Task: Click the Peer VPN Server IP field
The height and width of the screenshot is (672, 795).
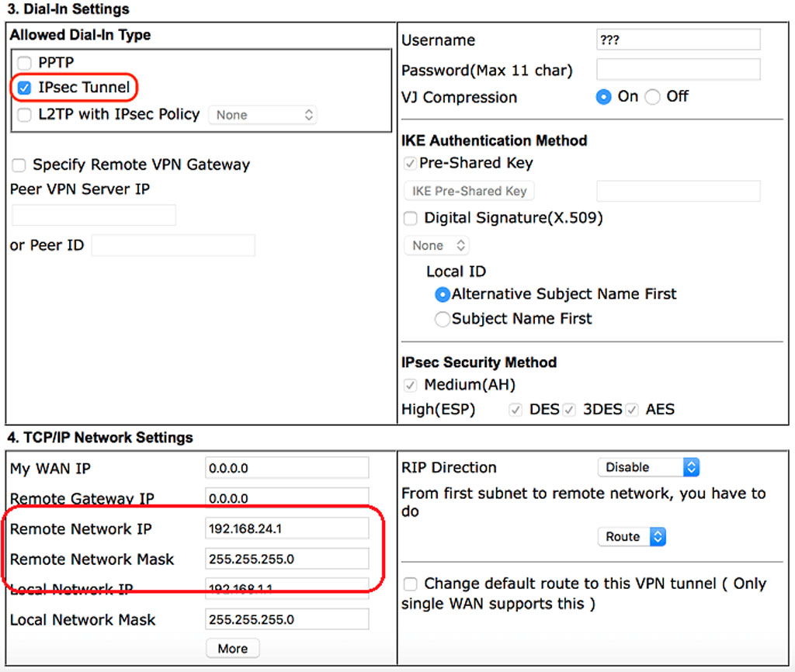Action: pyautogui.click(x=94, y=215)
